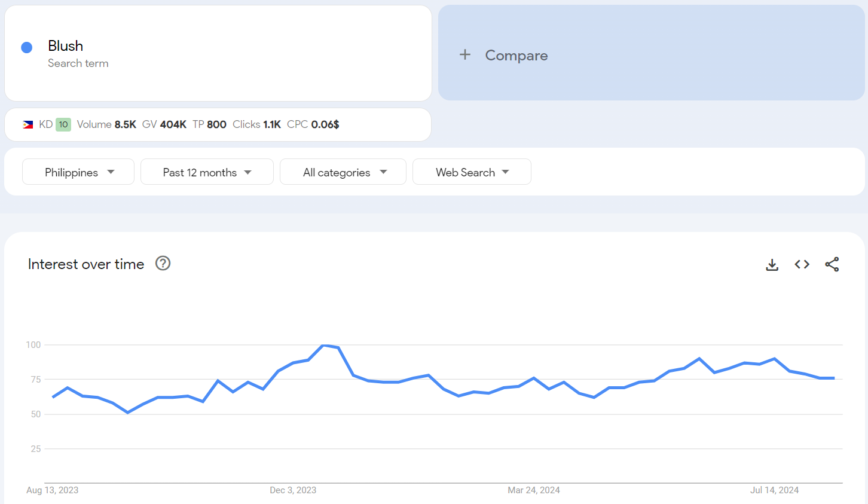The image size is (868, 504).
Task: Click the peak point on trend line
Action: (x=324, y=346)
